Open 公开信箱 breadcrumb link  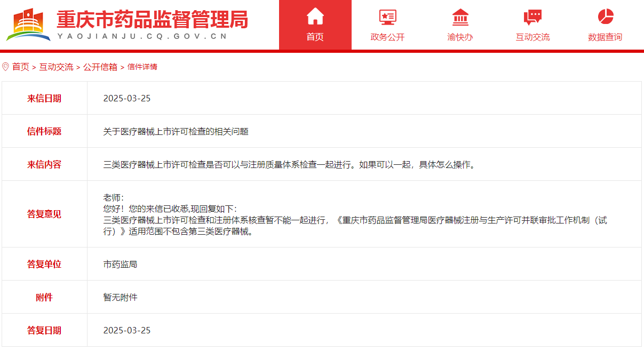(100, 67)
